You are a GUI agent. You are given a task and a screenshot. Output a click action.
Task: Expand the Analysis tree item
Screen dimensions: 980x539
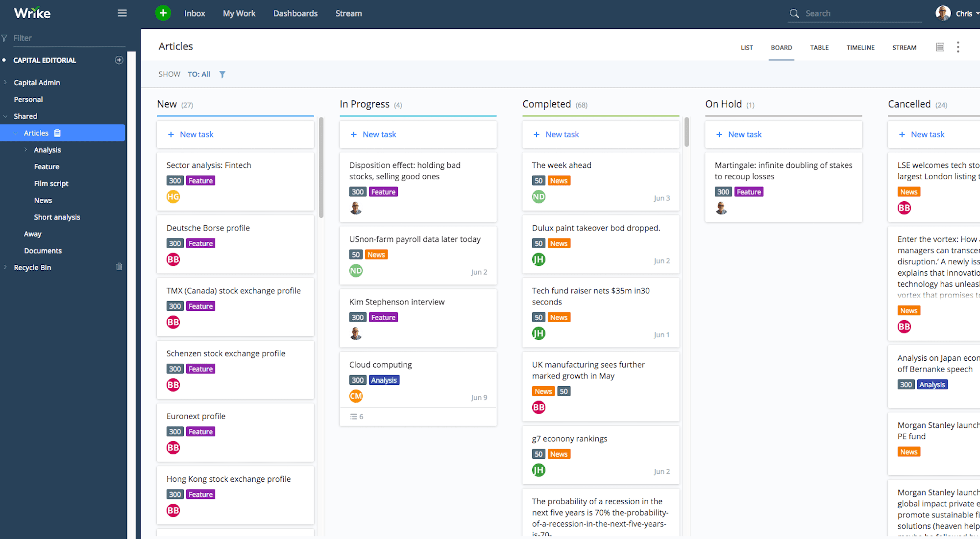click(x=24, y=149)
